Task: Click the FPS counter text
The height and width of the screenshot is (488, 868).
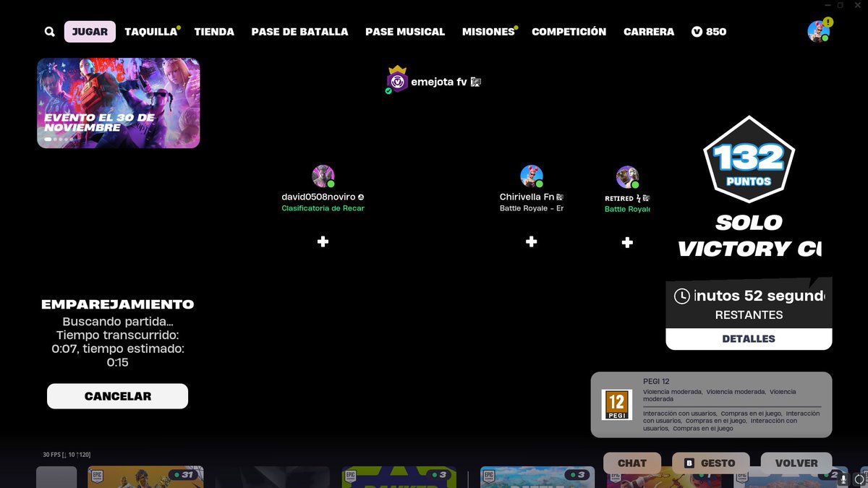Action: (67, 455)
